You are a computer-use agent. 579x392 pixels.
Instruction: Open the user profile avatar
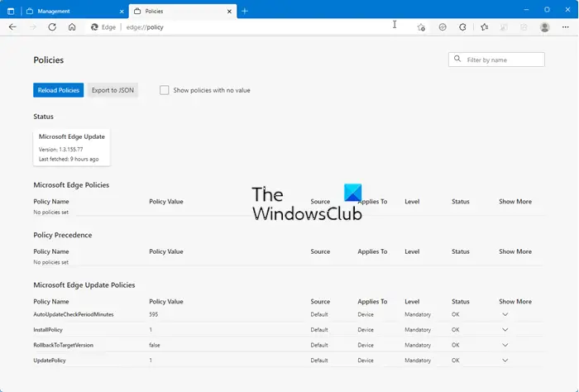point(544,27)
